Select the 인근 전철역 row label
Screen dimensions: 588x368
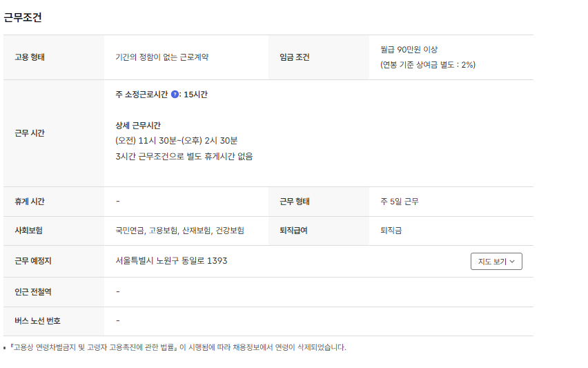tap(33, 292)
